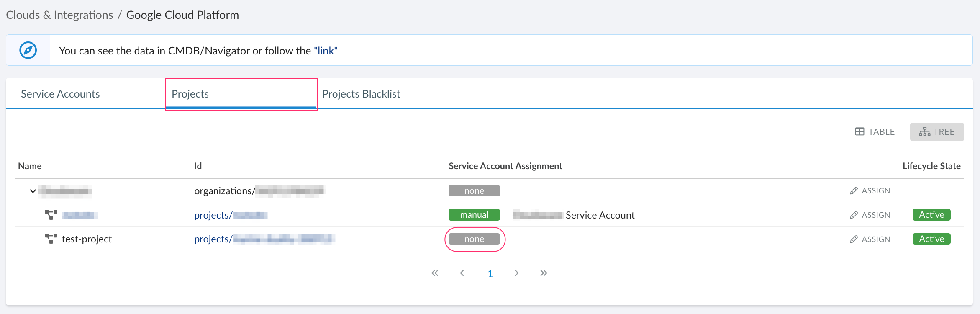Go to next page arrow
The height and width of the screenshot is (314, 980).
pyautogui.click(x=517, y=273)
